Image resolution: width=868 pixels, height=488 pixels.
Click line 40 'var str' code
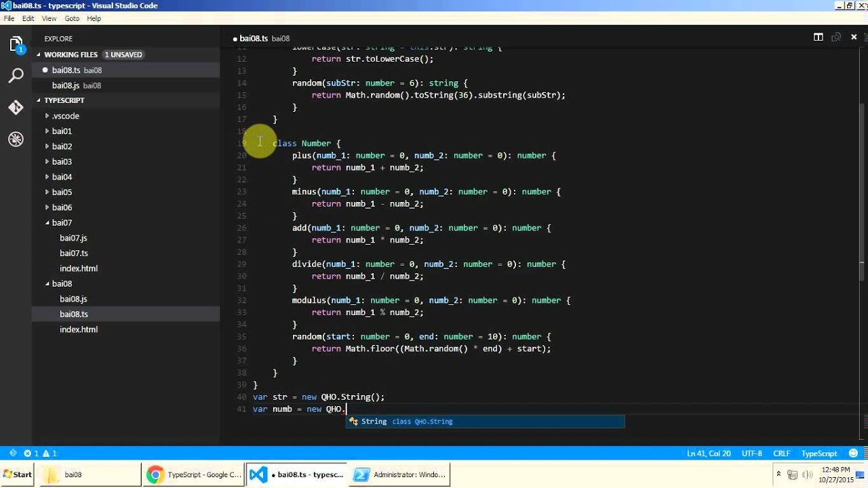pos(319,397)
